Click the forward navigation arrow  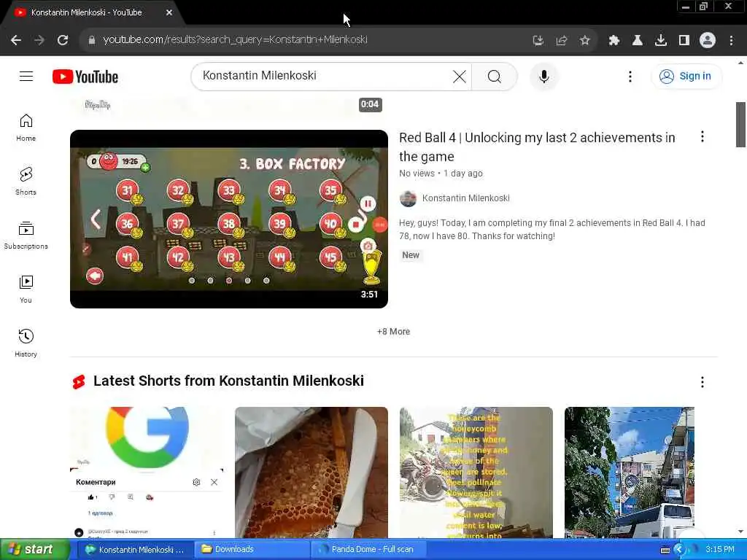(x=39, y=40)
